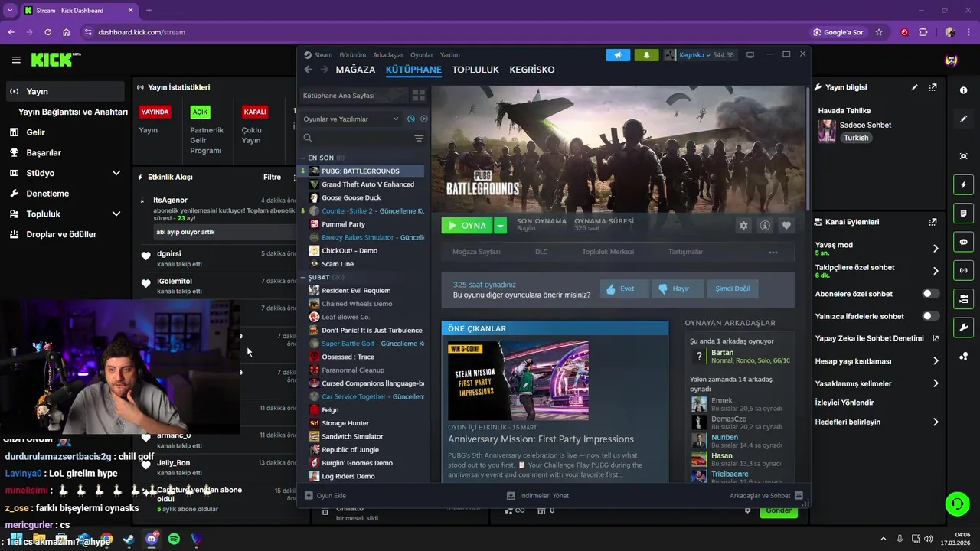This screenshot has height=551, width=980.
Task: Open Arkadaşlar menu in Steam
Action: click(x=388, y=55)
